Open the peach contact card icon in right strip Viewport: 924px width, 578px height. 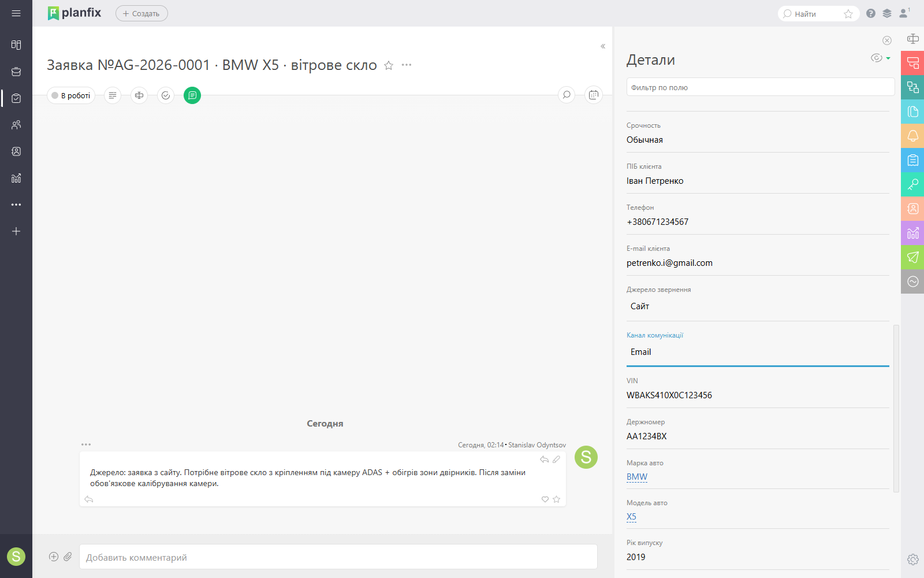point(912,209)
